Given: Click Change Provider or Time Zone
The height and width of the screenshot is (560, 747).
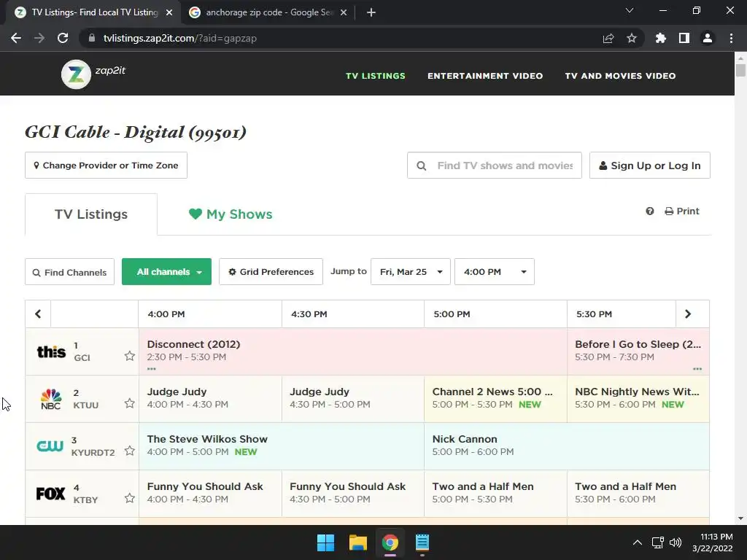Looking at the screenshot, I should [x=106, y=166].
